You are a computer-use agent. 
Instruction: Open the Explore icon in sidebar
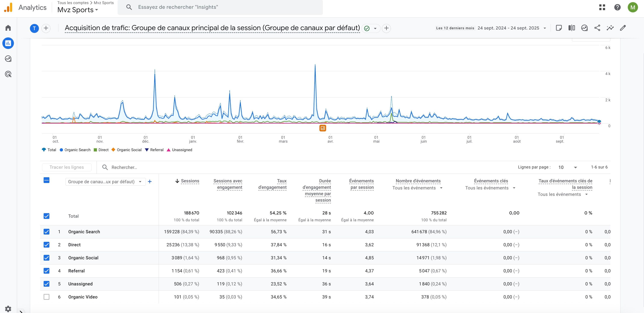coord(8,59)
